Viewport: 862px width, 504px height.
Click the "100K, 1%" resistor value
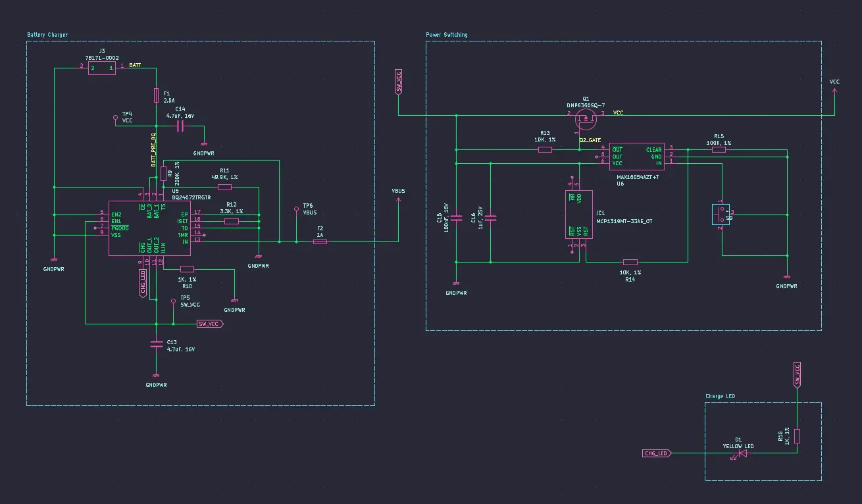pos(719,143)
